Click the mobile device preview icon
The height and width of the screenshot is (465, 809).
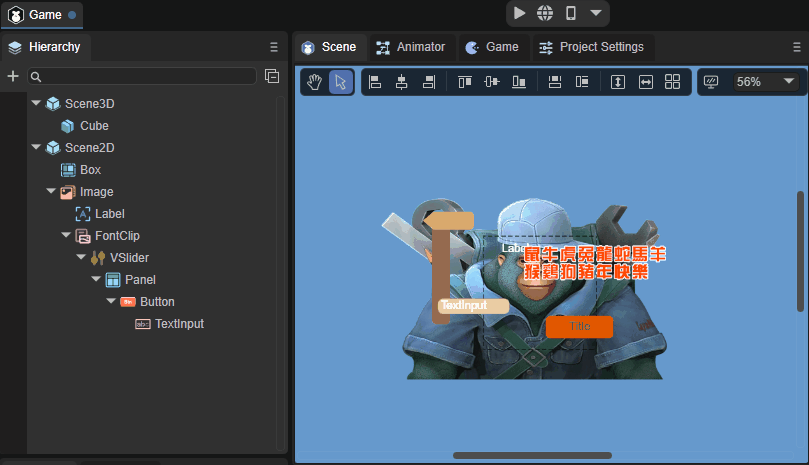[x=571, y=13]
